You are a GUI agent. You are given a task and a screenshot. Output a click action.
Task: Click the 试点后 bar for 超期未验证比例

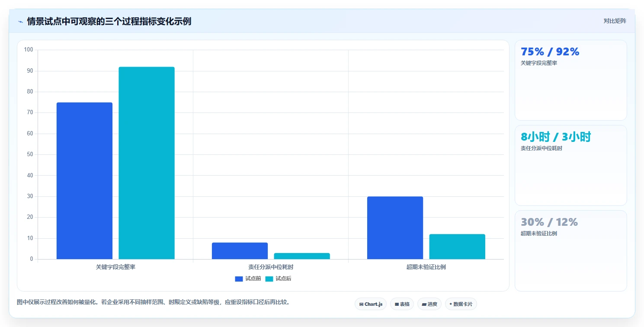tap(457, 247)
